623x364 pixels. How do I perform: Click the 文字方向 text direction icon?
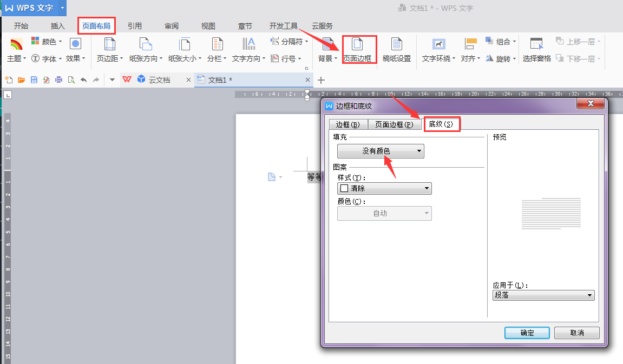pyautogui.click(x=249, y=44)
